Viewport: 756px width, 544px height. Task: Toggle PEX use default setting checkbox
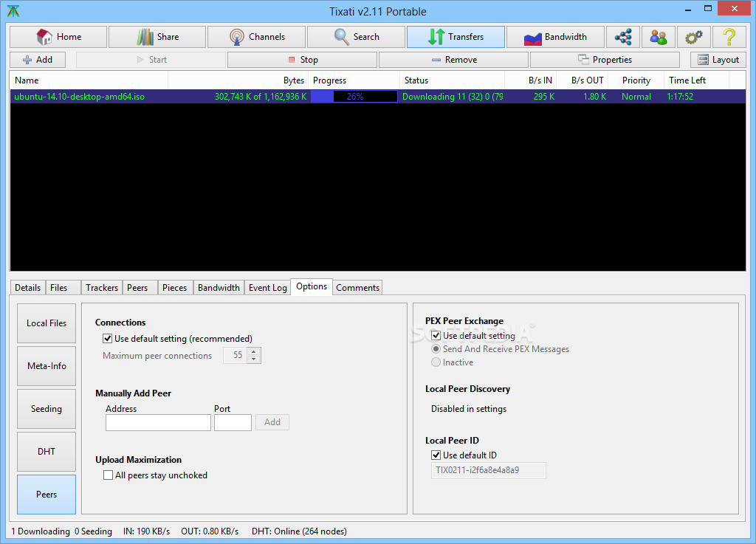point(436,335)
